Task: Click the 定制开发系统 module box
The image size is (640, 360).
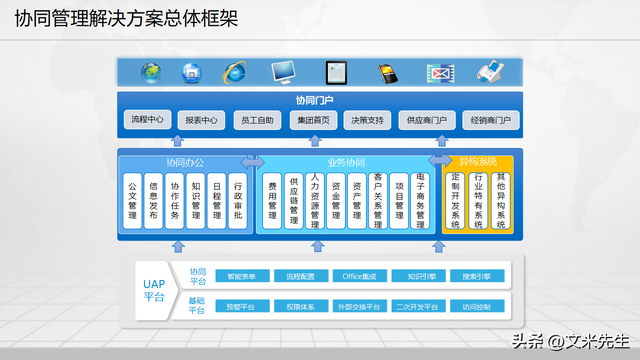Action: (x=455, y=200)
